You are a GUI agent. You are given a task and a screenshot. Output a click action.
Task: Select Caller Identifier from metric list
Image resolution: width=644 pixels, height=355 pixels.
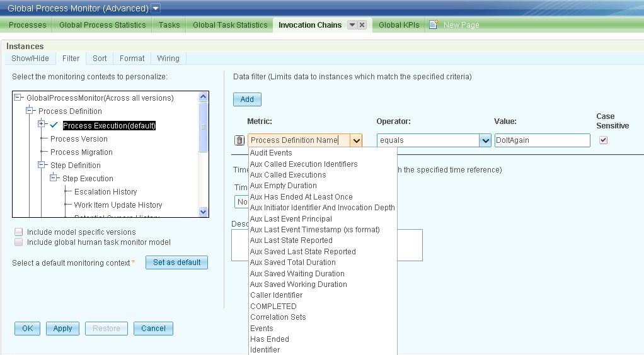(277, 295)
